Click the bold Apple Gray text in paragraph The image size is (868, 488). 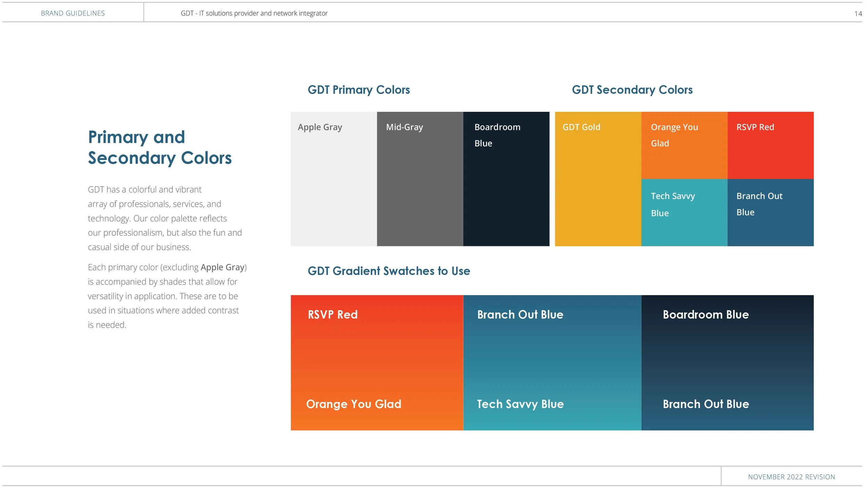(223, 267)
